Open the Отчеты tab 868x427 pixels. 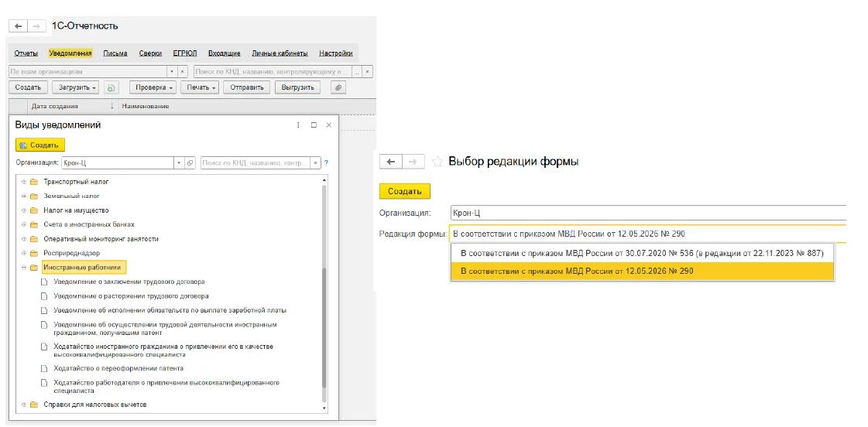pyautogui.click(x=26, y=53)
